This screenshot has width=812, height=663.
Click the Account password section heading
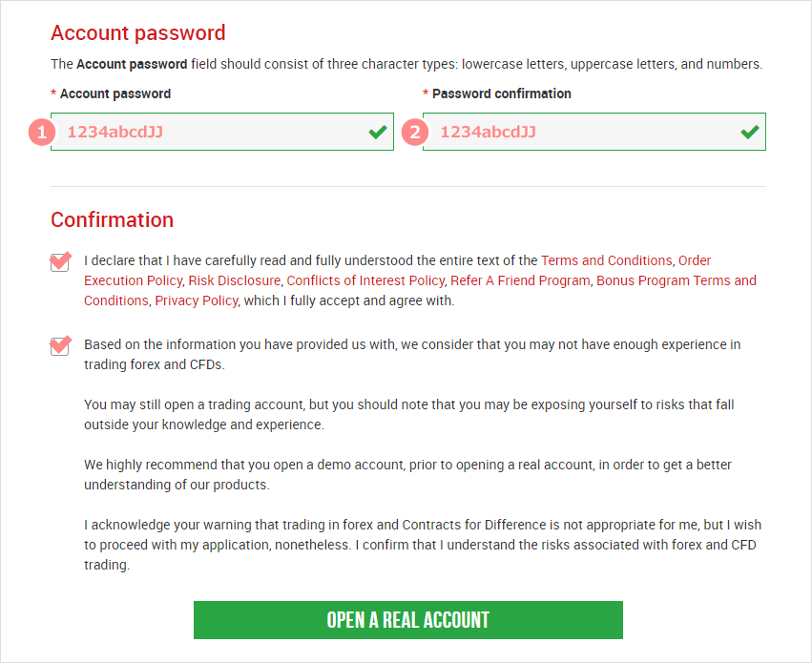click(x=137, y=33)
